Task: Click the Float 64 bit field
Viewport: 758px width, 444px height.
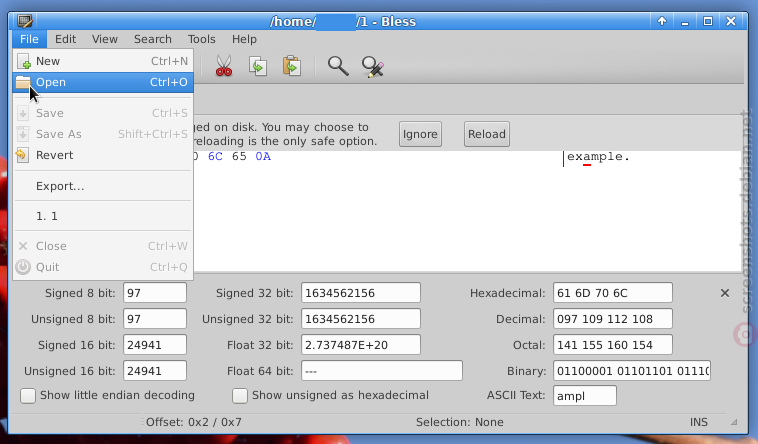Action: [x=382, y=371]
